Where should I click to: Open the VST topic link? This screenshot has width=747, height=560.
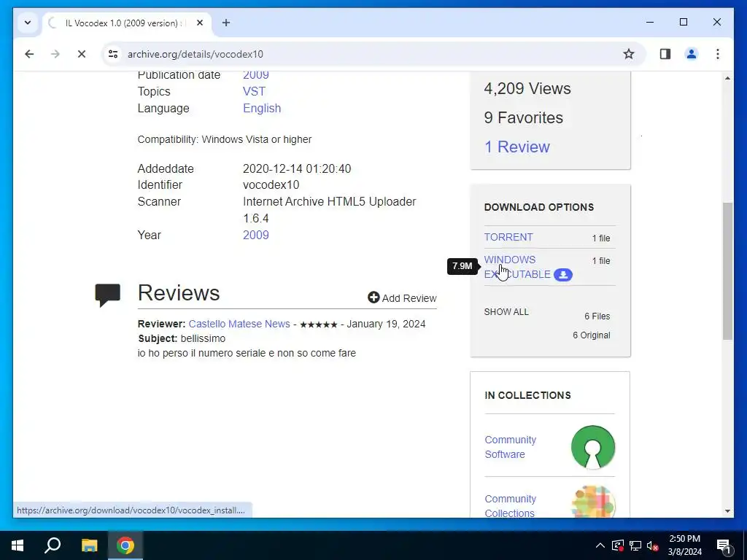254,91
